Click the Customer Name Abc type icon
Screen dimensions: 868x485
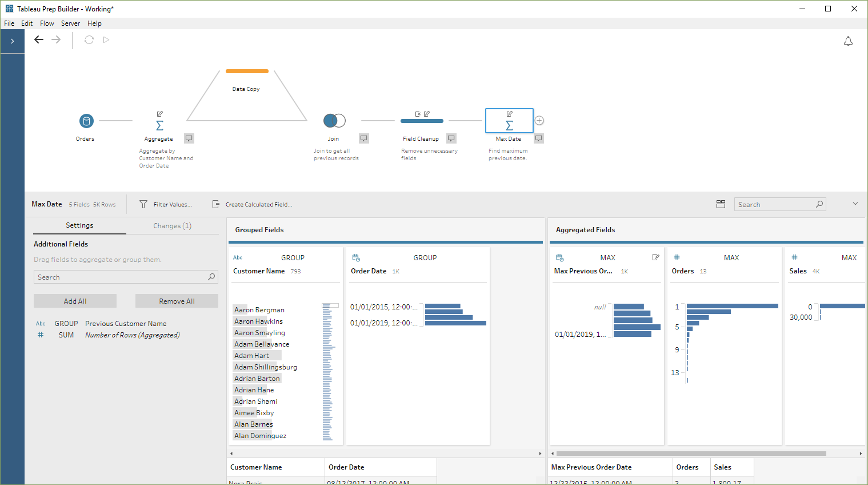[238, 257]
